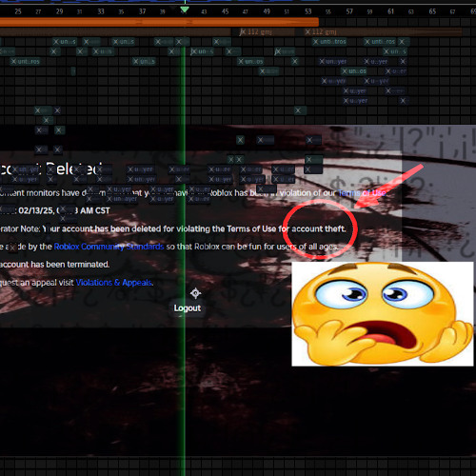Jump to bar 29 on the timeline ruler
This screenshot has width=476, height=476.
pos(59,11)
